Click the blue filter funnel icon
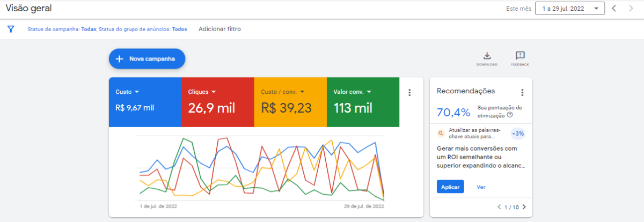The image size is (644, 222). point(10,29)
